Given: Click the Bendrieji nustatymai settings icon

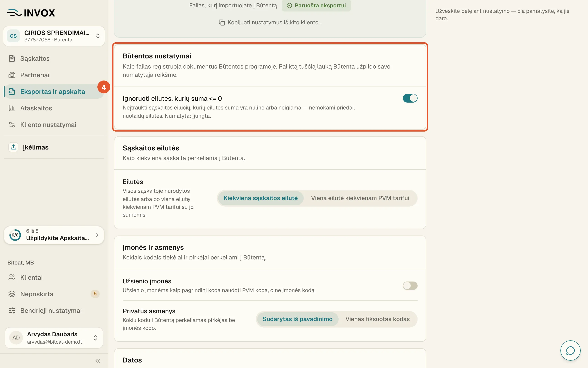Looking at the screenshot, I should (12, 310).
